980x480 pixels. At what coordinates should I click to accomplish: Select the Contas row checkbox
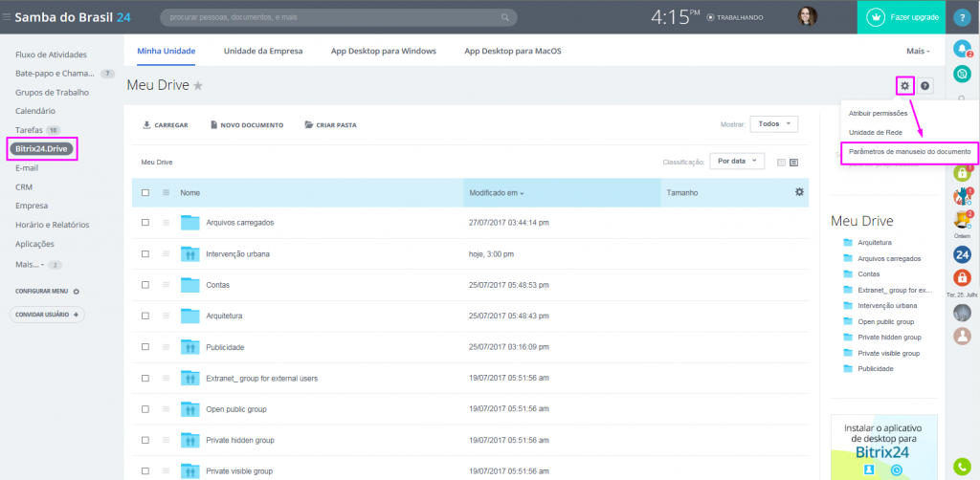tap(145, 285)
